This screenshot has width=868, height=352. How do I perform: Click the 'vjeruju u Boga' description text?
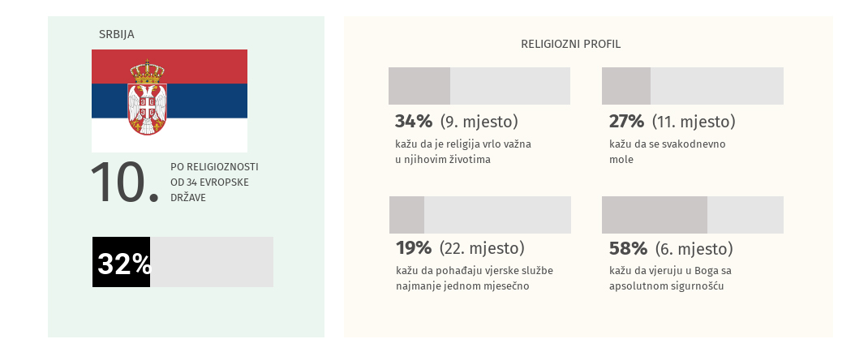[669, 278]
